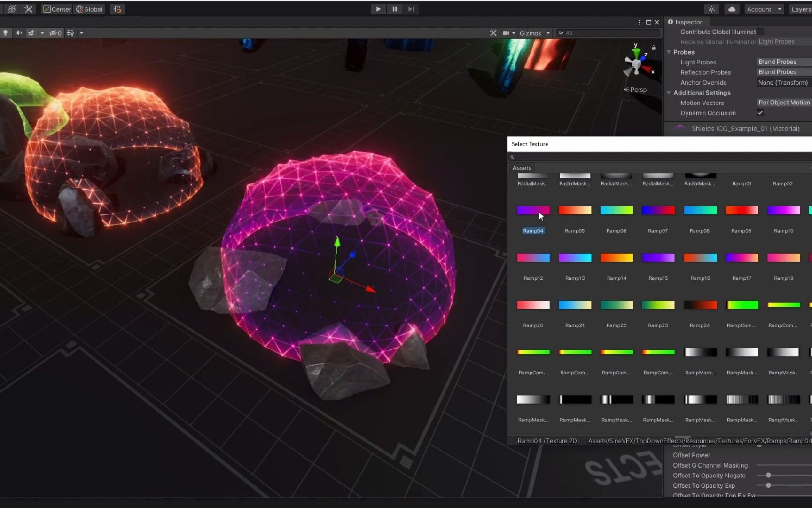Open the Account menu
Viewport: 812px width, 508px height.
[764, 9]
